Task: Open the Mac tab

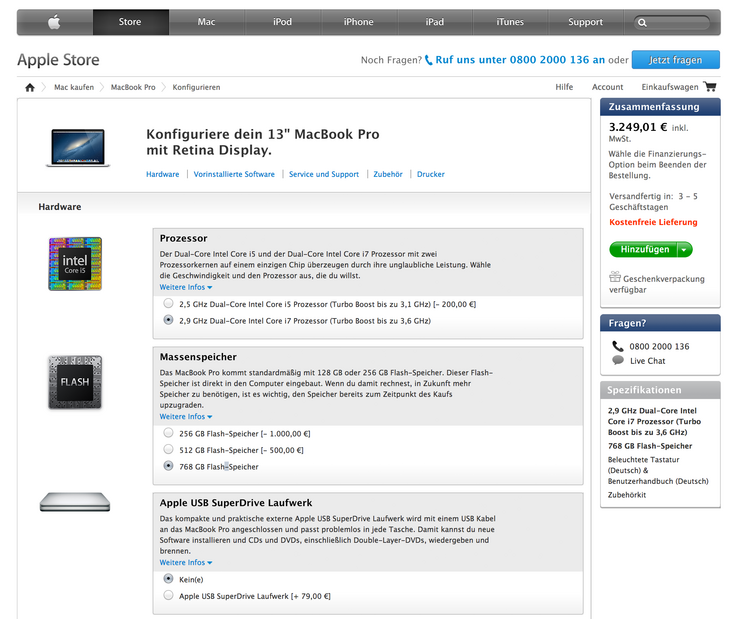Action: [207, 22]
